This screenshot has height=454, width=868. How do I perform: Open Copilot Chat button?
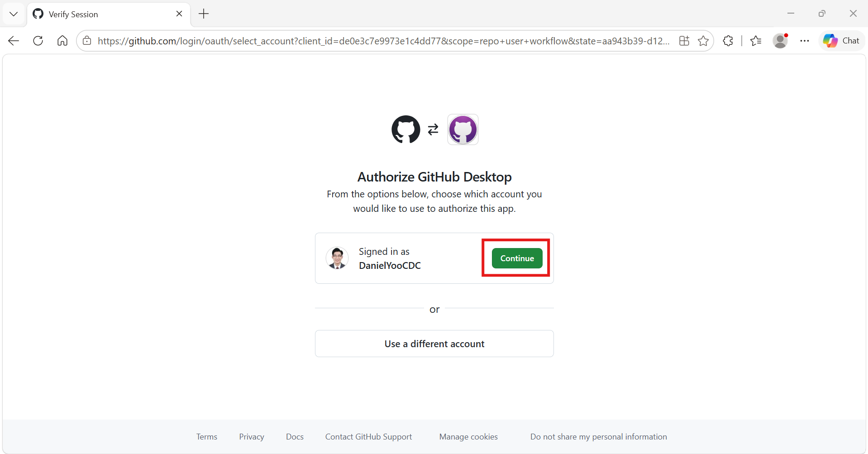pos(841,41)
